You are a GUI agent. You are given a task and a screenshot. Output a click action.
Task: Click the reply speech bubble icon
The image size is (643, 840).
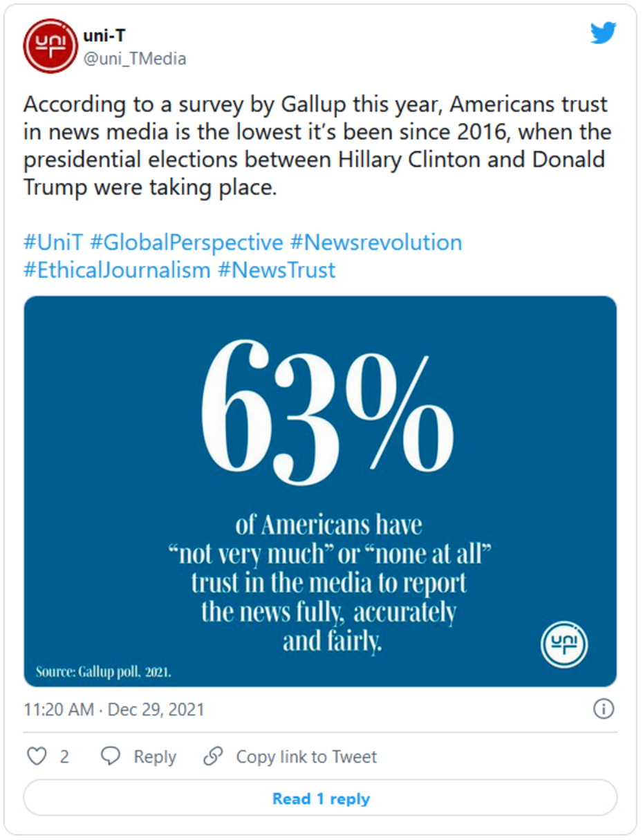111,756
